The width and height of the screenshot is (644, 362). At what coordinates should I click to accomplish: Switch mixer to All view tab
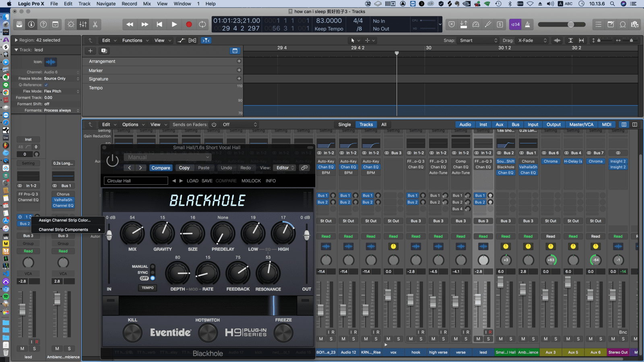point(384,125)
